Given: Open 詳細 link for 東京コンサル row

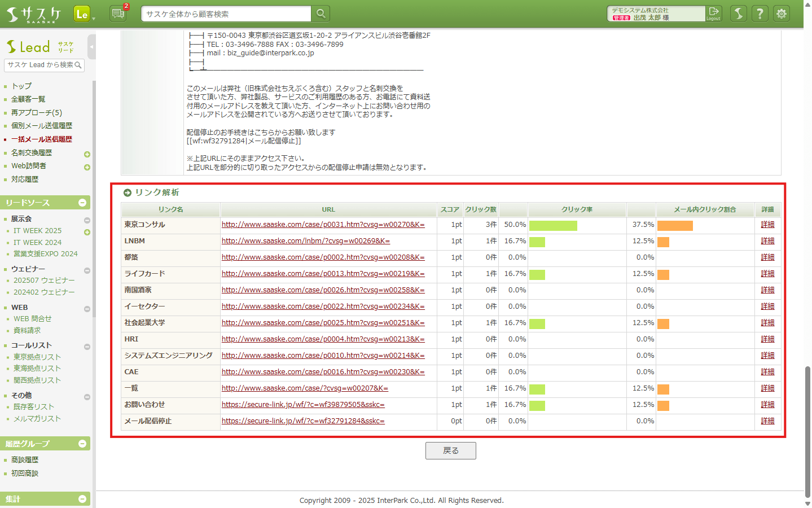Looking at the screenshot, I should click(767, 225).
